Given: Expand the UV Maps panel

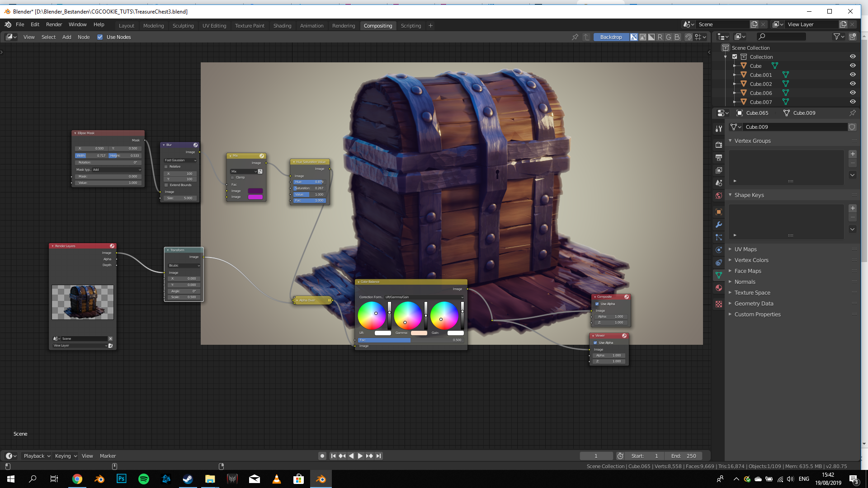Looking at the screenshot, I should coord(745,249).
